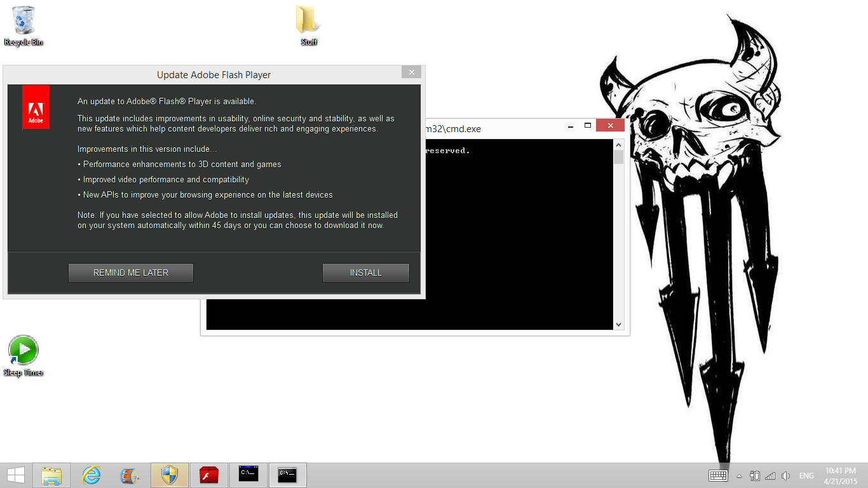868x488 pixels.
Task: Check the battery power tray icon
Action: (x=755, y=475)
